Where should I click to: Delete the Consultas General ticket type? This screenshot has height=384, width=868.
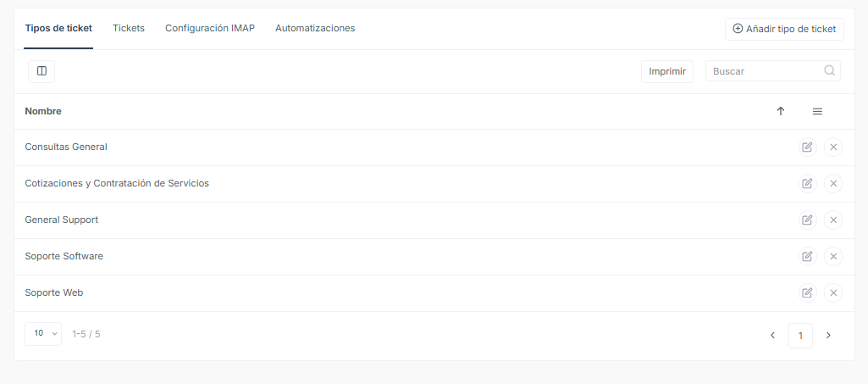tap(833, 147)
